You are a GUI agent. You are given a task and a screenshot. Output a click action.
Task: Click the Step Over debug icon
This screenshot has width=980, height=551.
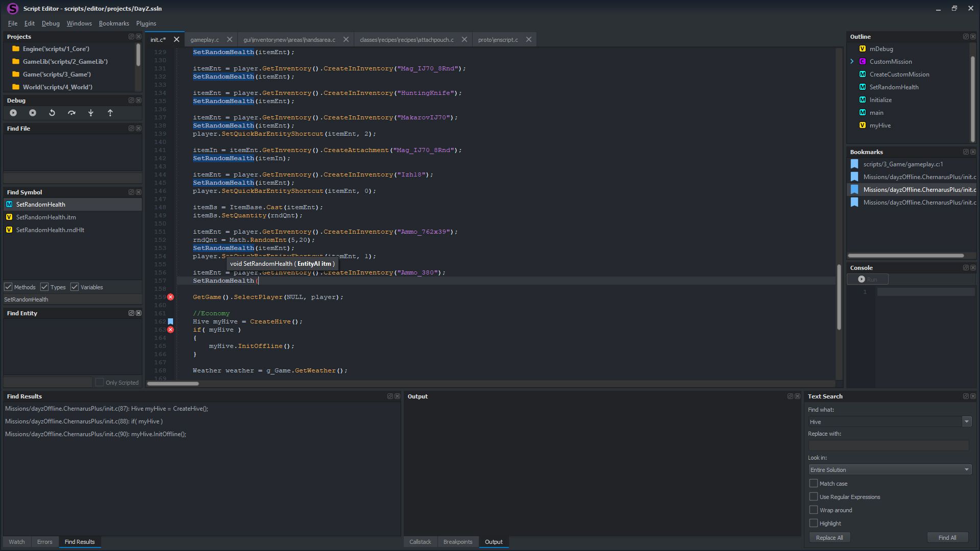[x=71, y=112]
